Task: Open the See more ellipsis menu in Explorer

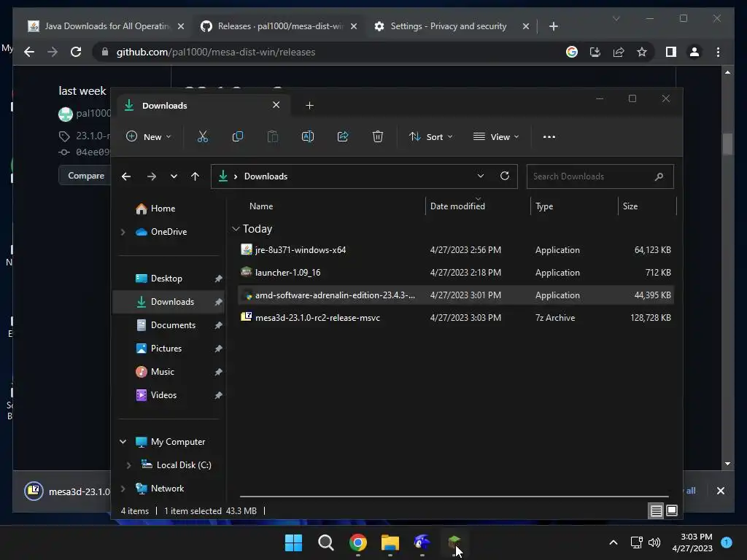Action: click(x=549, y=136)
